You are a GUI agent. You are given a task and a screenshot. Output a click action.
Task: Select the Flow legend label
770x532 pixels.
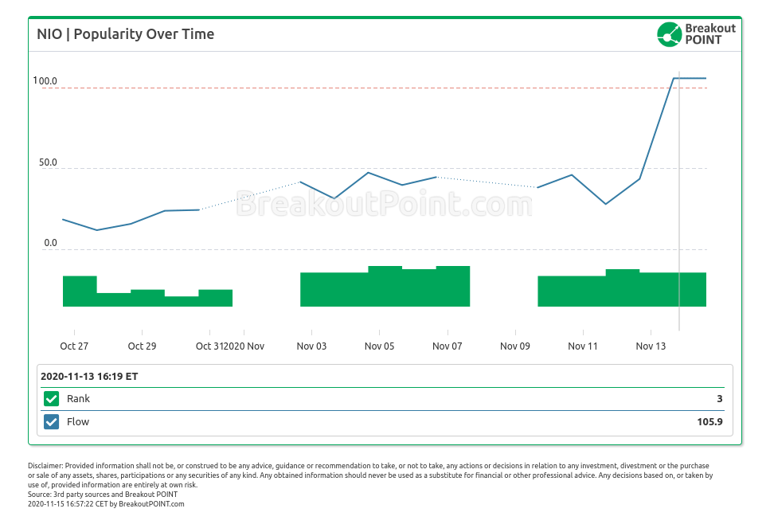pyautogui.click(x=78, y=421)
